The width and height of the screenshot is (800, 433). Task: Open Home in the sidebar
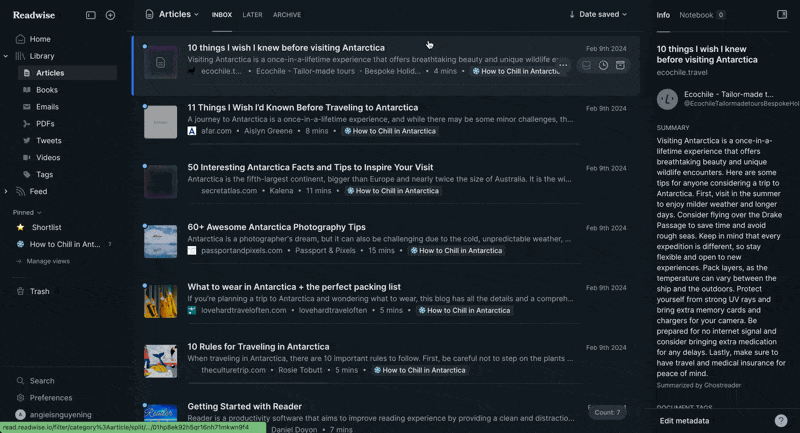40,39
